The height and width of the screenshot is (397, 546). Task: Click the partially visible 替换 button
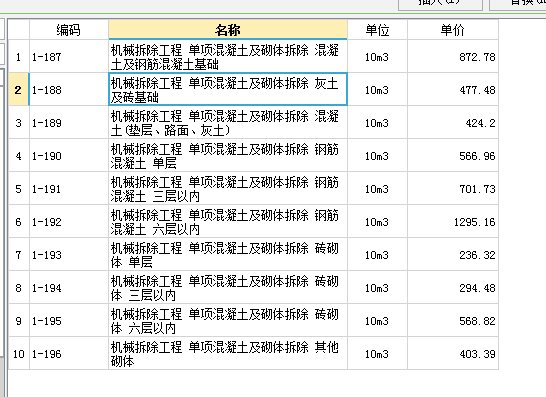coord(518,5)
